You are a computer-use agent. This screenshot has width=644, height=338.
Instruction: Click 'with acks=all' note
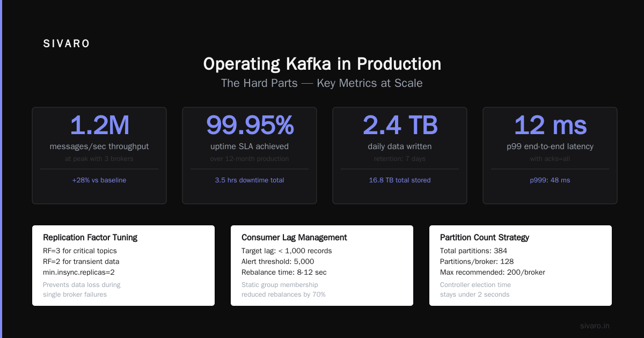click(x=550, y=159)
